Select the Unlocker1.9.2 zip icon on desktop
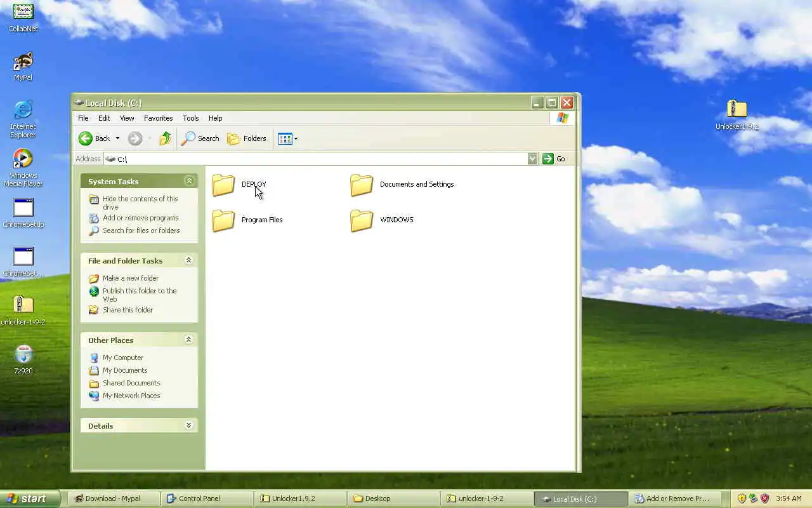812x508 pixels. coord(737,115)
